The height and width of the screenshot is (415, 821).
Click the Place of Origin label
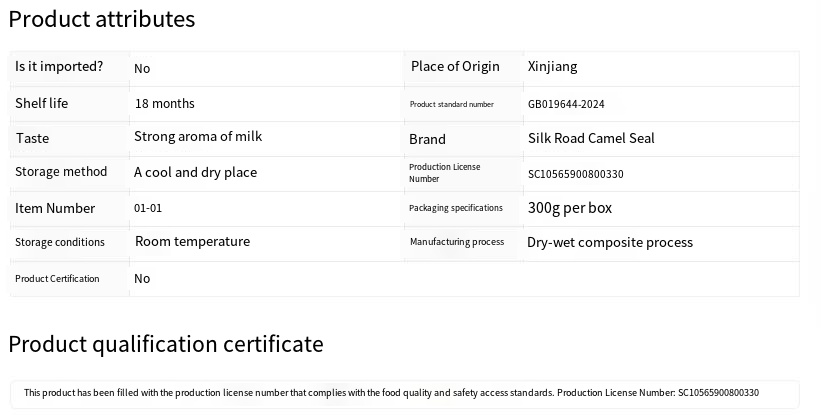[455, 67]
